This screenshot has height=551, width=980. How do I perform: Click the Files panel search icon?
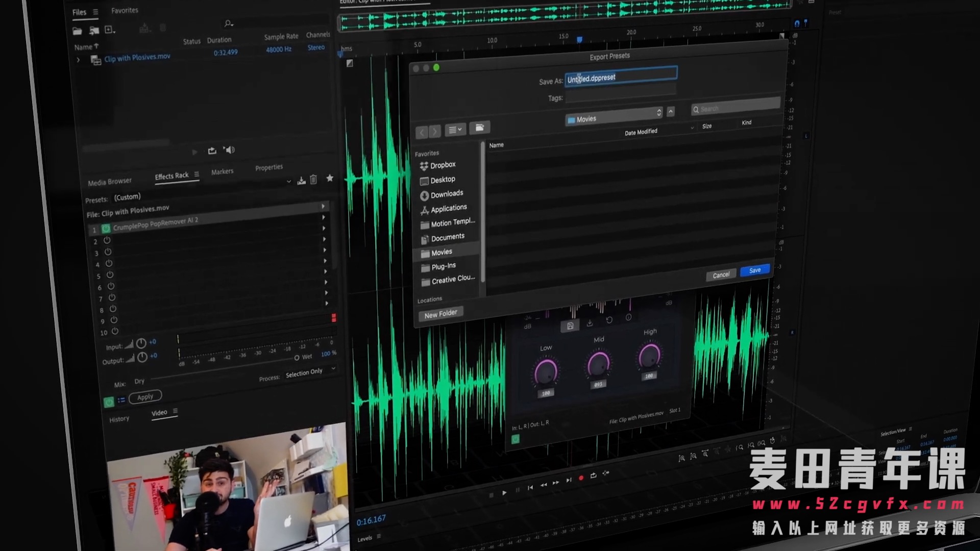pos(228,23)
